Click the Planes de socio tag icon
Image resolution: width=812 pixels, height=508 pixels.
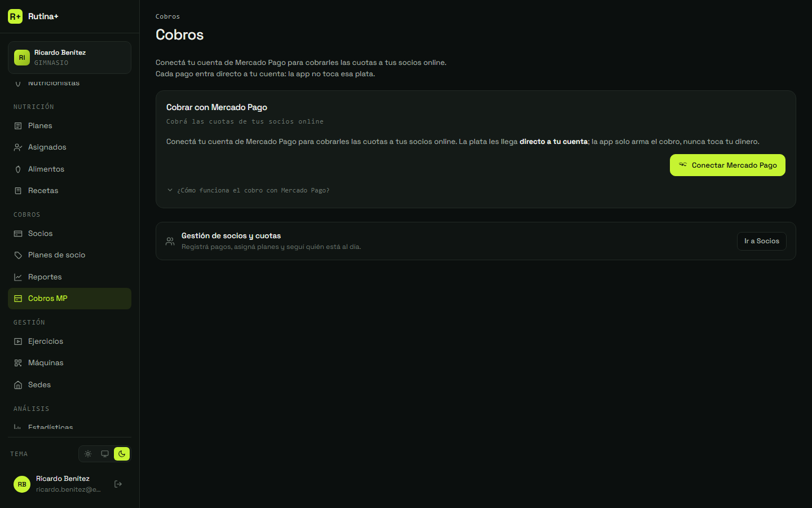coord(18,255)
